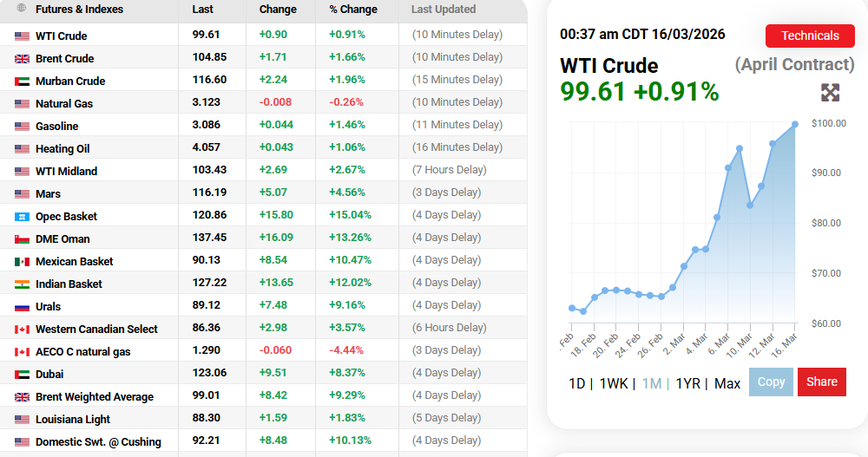Open the Brent Crude link
The height and width of the screenshot is (457, 868).
click(x=65, y=59)
